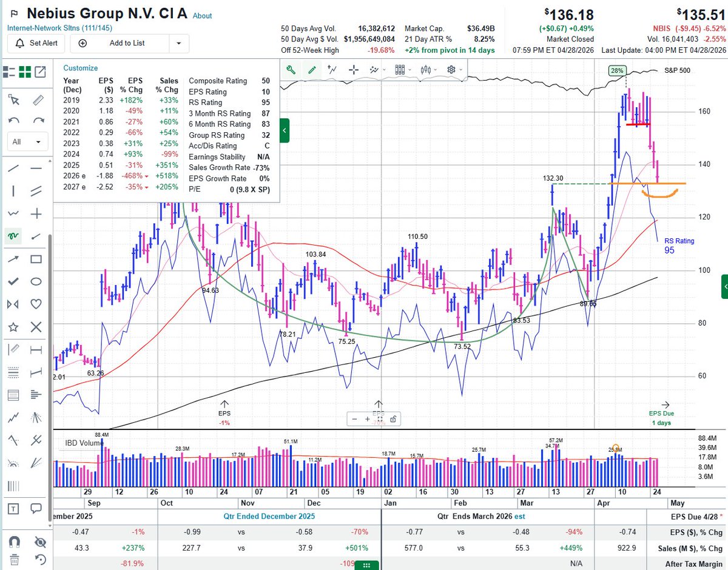Click the IBD Volume label

click(x=84, y=443)
